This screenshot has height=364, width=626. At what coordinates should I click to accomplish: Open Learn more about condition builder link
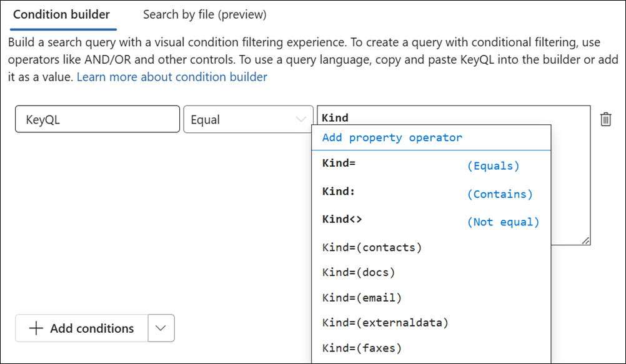172,77
